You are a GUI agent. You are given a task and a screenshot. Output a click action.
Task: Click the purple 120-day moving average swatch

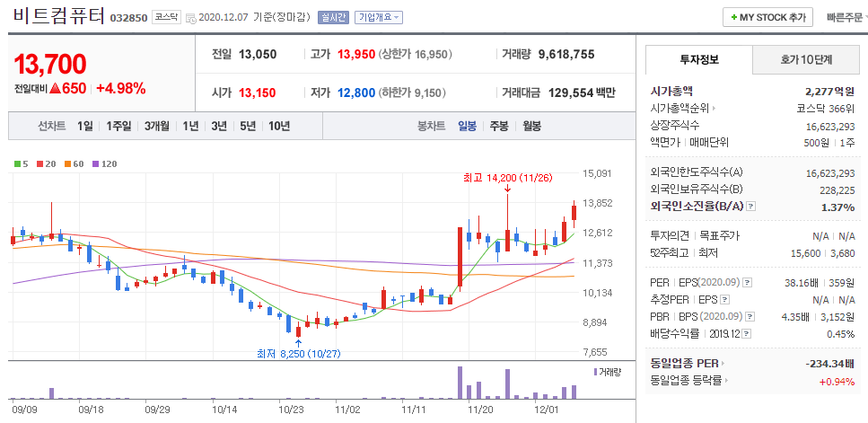pyautogui.click(x=95, y=163)
